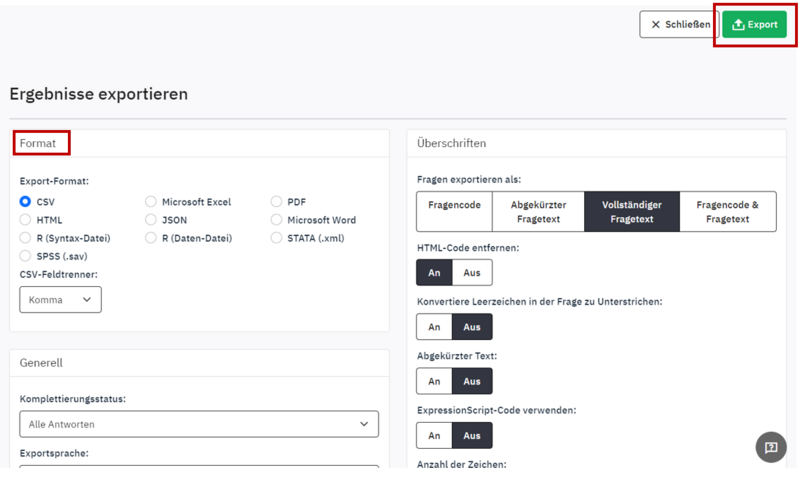Click the Generell panel heading
Image resolution: width=800 pixels, height=482 pixels.
(41, 363)
